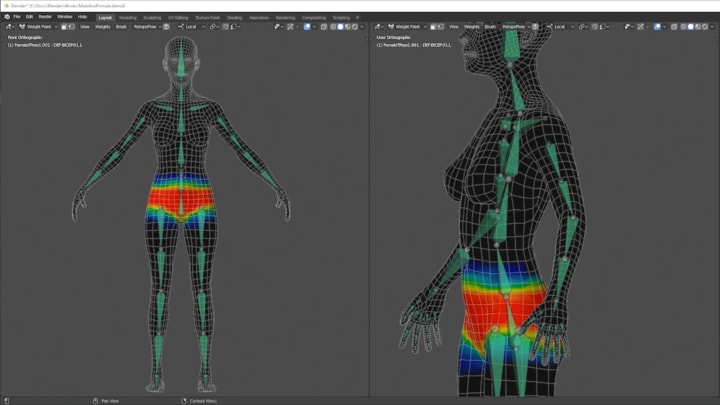Image resolution: width=720 pixels, height=405 pixels.
Task: Click editor type icon in left viewport header
Action: 9,27
